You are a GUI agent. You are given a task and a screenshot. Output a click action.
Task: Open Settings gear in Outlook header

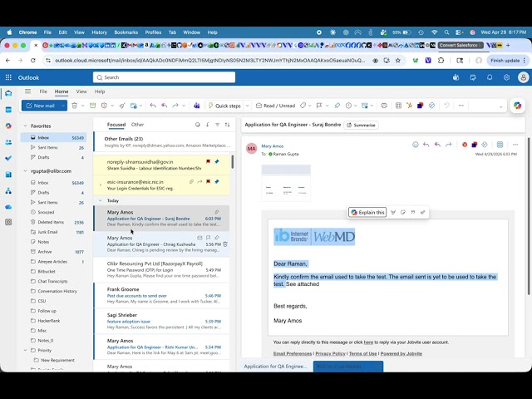(x=506, y=77)
